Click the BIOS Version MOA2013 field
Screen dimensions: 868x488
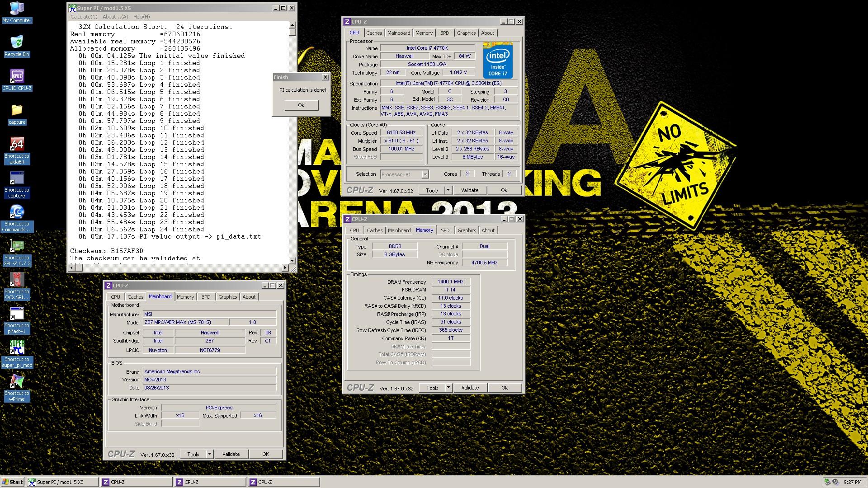coord(209,380)
